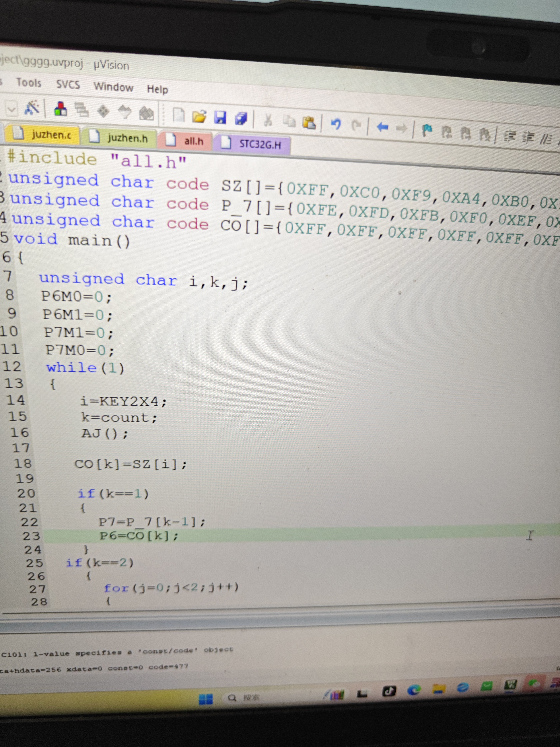Open the Window menu

(113, 87)
